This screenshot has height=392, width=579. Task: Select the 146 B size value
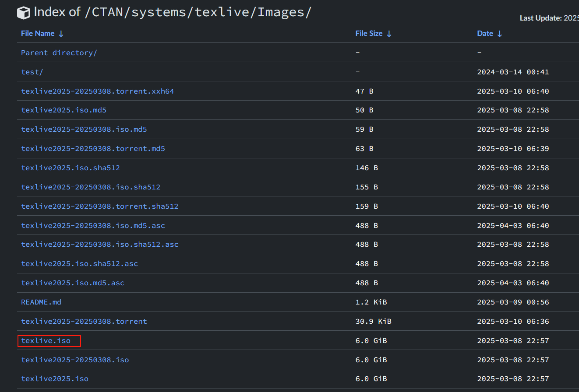click(x=367, y=168)
